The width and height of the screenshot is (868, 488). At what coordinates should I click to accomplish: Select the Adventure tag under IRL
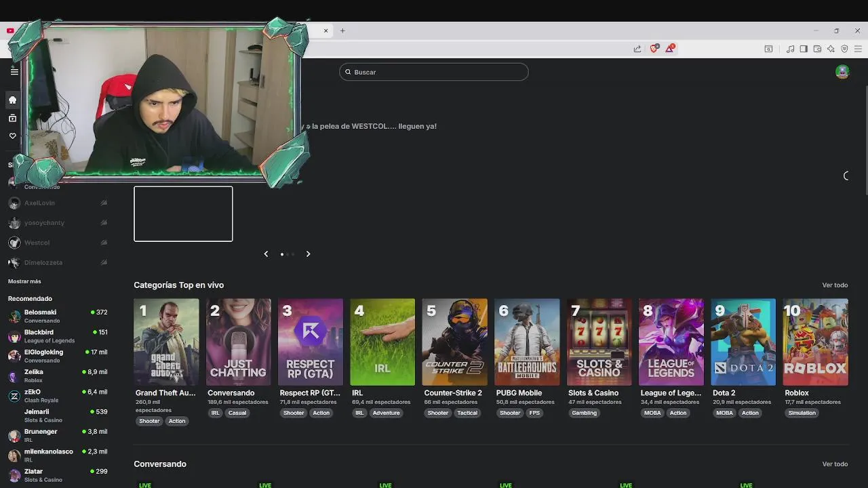pos(386,413)
